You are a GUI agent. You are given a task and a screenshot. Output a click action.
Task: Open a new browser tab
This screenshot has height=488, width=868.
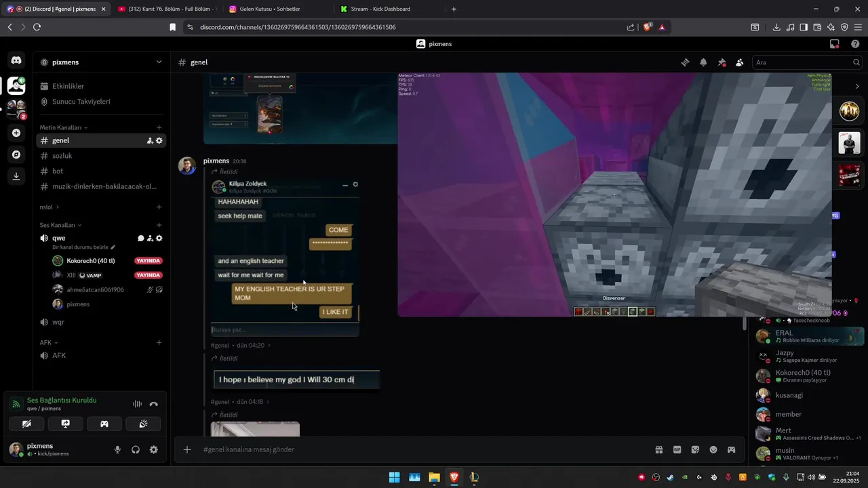click(x=454, y=9)
